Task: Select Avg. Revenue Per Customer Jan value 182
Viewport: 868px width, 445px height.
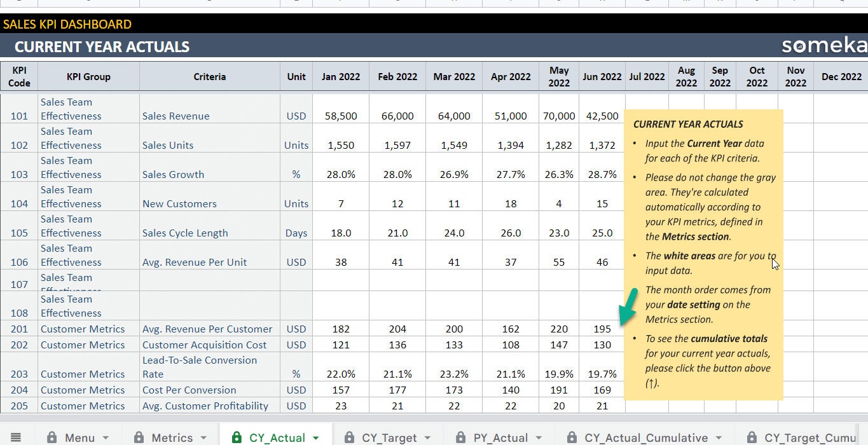Action: pyautogui.click(x=341, y=329)
